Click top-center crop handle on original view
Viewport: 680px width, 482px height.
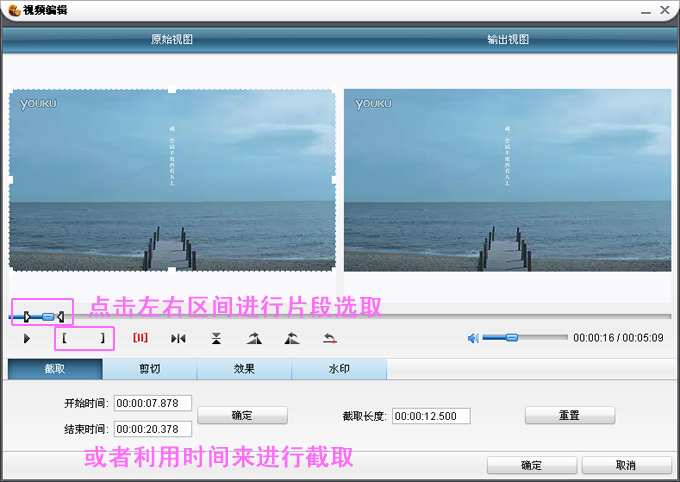[x=172, y=90]
